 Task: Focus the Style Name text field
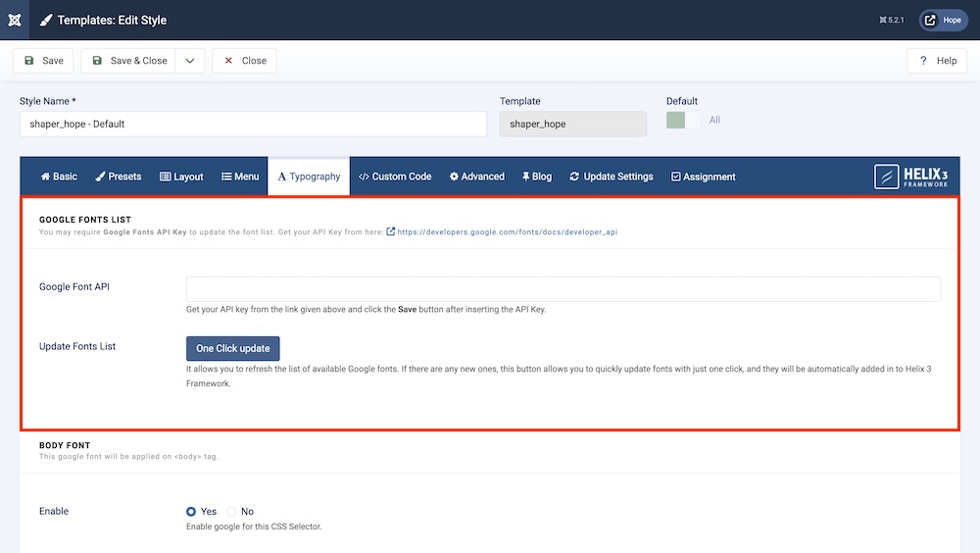tap(253, 124)
